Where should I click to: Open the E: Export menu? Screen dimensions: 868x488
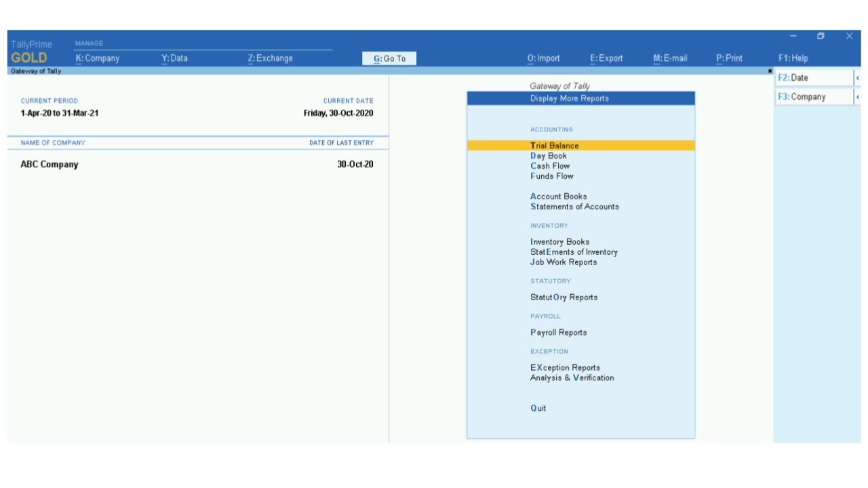pyautogui.click(x=606, y=58)
